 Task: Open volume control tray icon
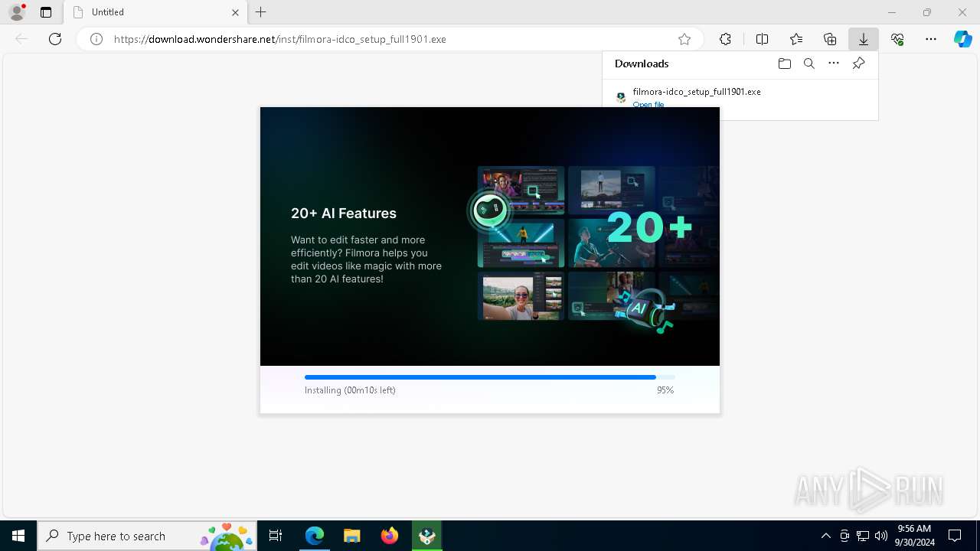880,536
